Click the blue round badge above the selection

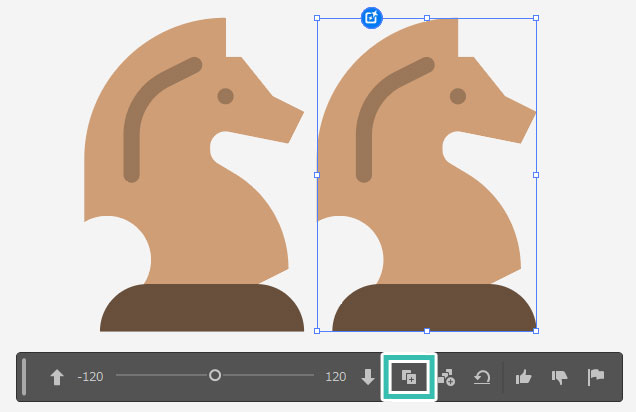371,17
